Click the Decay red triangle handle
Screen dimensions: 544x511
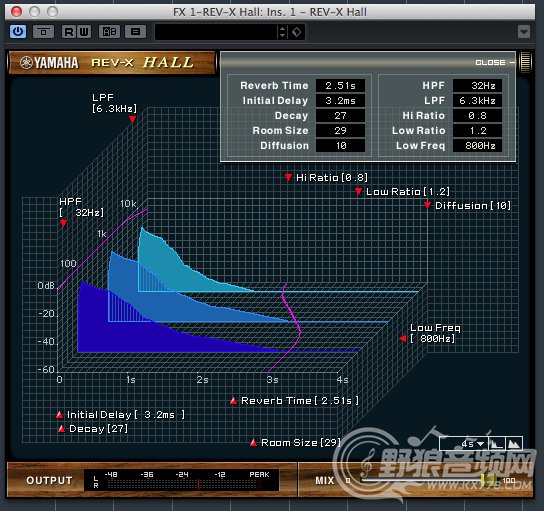point(61,429)
